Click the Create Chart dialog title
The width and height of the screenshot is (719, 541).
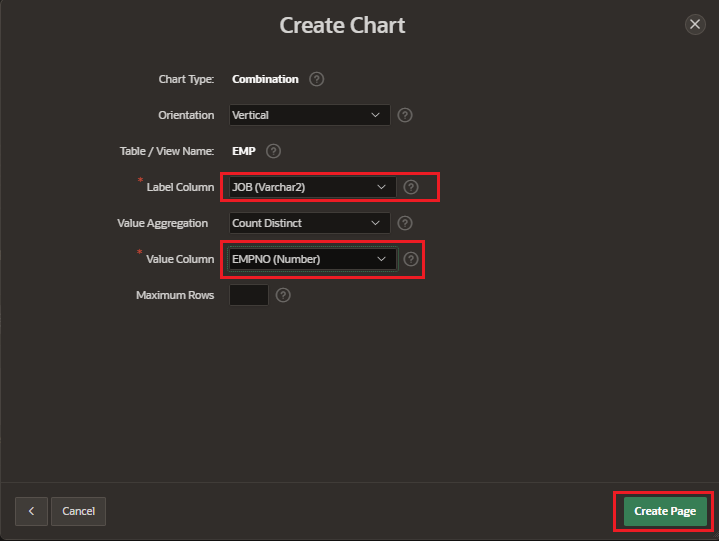pyautogui.click(x=342, y=25)
